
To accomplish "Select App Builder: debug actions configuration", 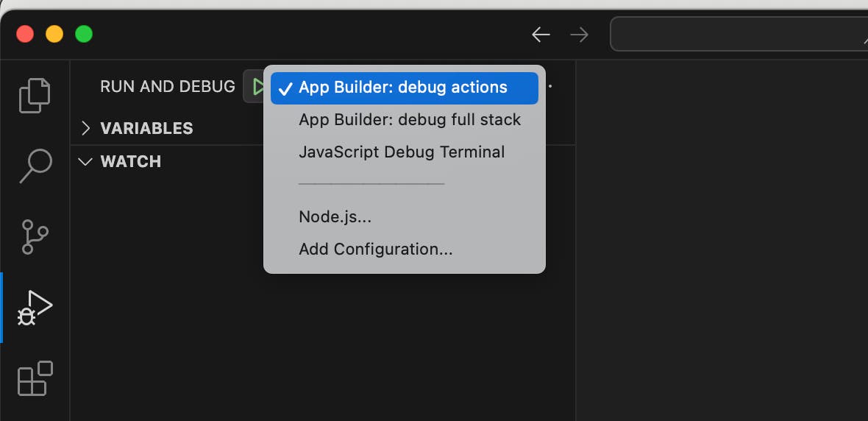I will tap(404, 88).
